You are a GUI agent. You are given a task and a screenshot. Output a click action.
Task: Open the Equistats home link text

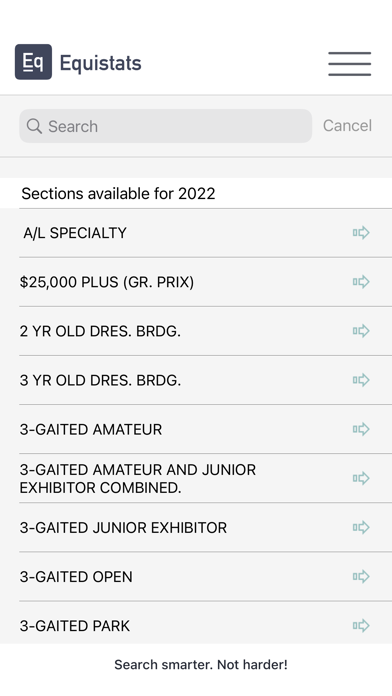(x=101, y=63)
